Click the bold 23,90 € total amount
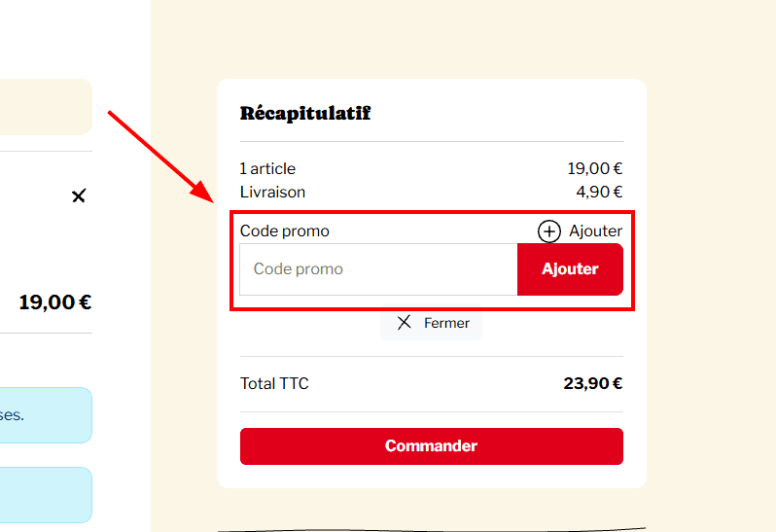The width and height of the screenshot is (776, 532). tap(592, 383)
